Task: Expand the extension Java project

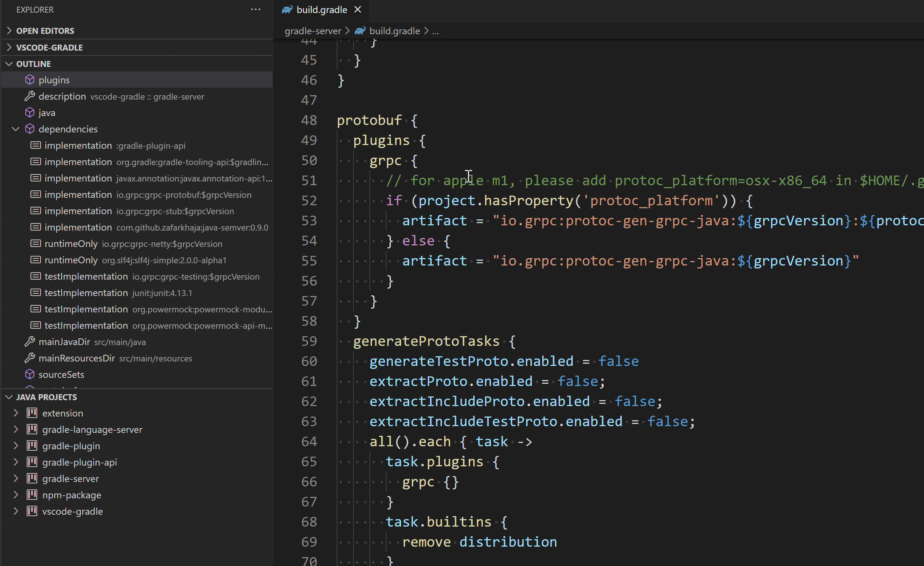Action: coord(16,413)
